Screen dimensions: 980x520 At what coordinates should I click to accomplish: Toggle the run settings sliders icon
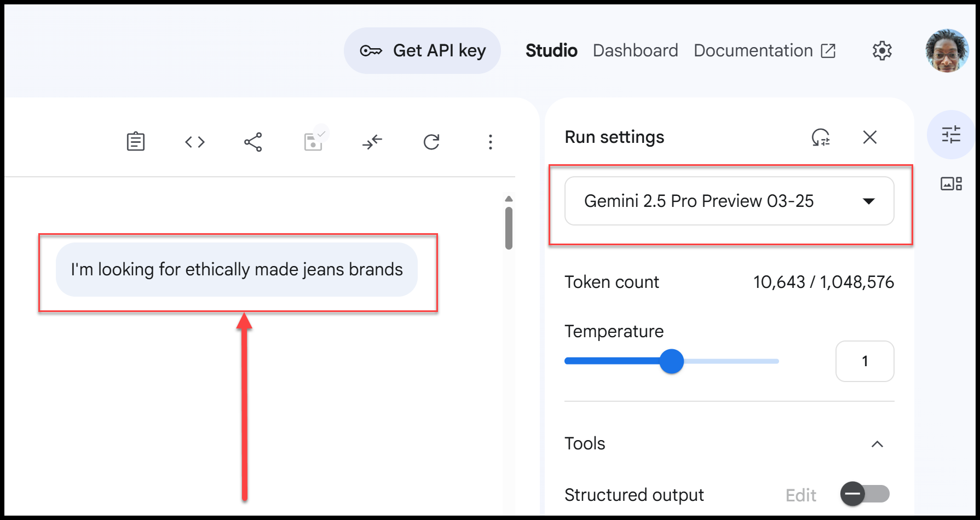[951, 135]
